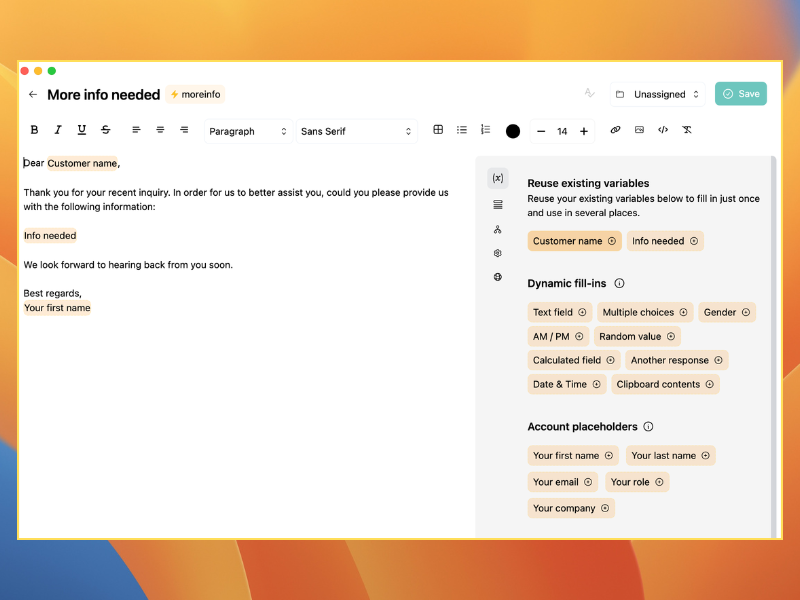Add a Date & Time fill-in

click(x=567, y=384)
